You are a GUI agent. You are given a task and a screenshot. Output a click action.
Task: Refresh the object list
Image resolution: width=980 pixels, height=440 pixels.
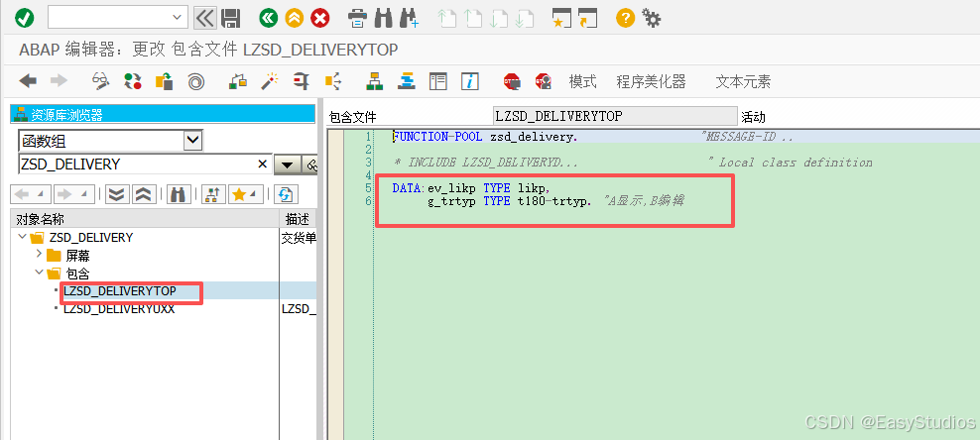[x=286, y=194]
